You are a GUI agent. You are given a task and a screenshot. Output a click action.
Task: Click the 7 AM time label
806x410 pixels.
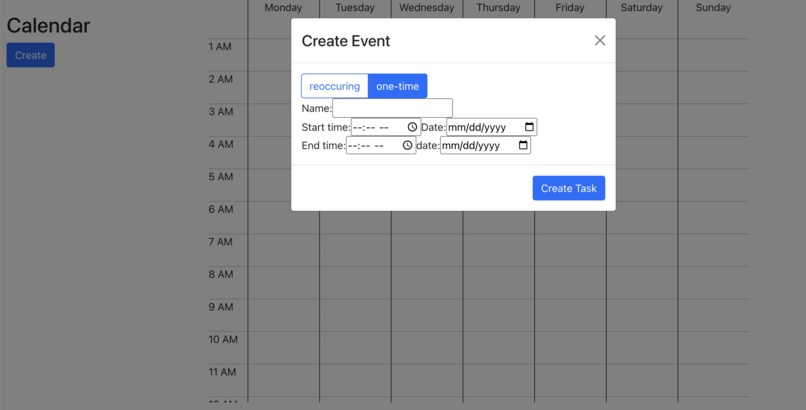221,242
